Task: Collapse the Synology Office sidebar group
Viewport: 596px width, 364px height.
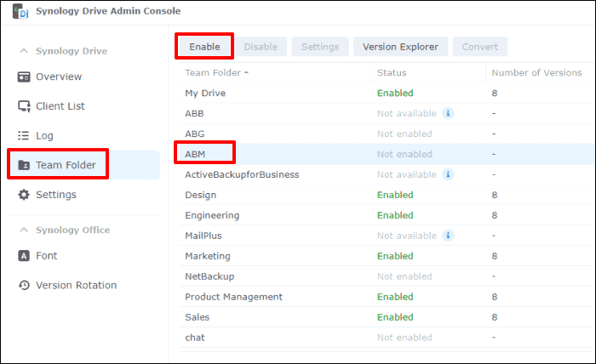Action: coord(23,230)
